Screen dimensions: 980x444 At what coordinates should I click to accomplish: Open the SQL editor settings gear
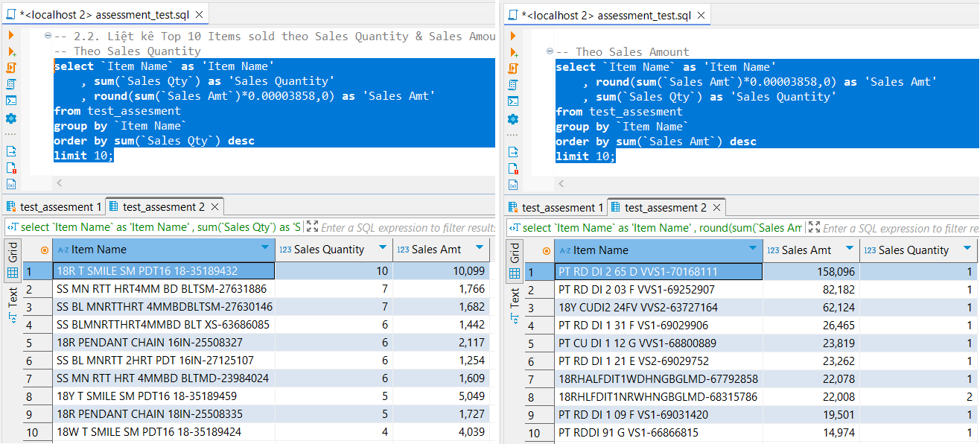[10, 118]
